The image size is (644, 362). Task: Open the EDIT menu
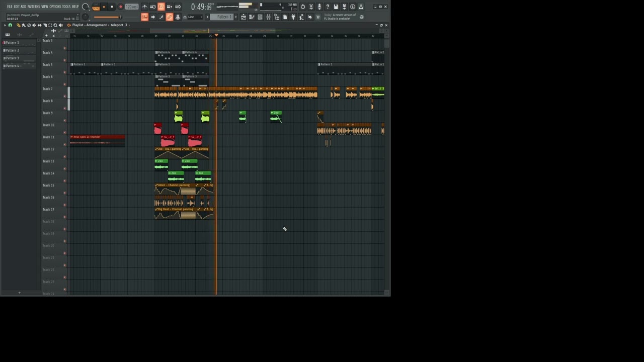click(17, 7)
